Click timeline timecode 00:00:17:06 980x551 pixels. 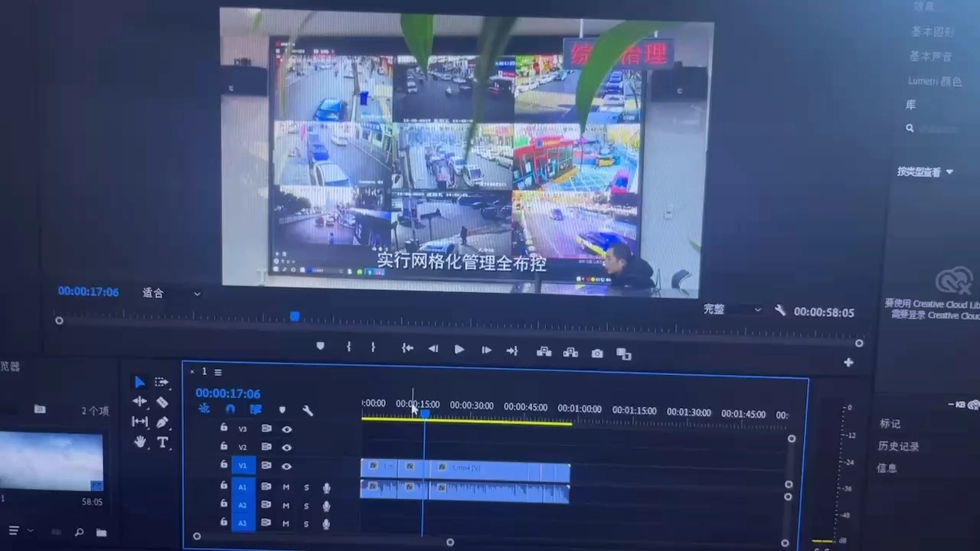click(227, 393)
